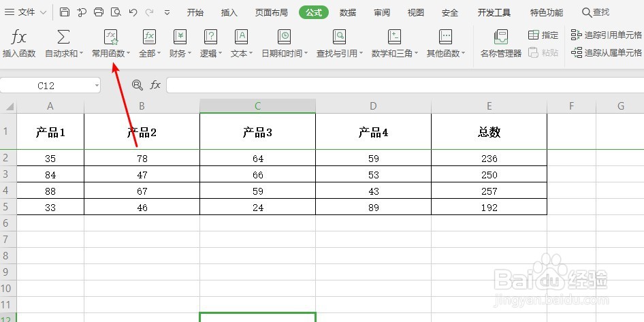Open the 常用函数 dropdown
Viewport: 644px width, 322px height.
[x=111, y=44]
